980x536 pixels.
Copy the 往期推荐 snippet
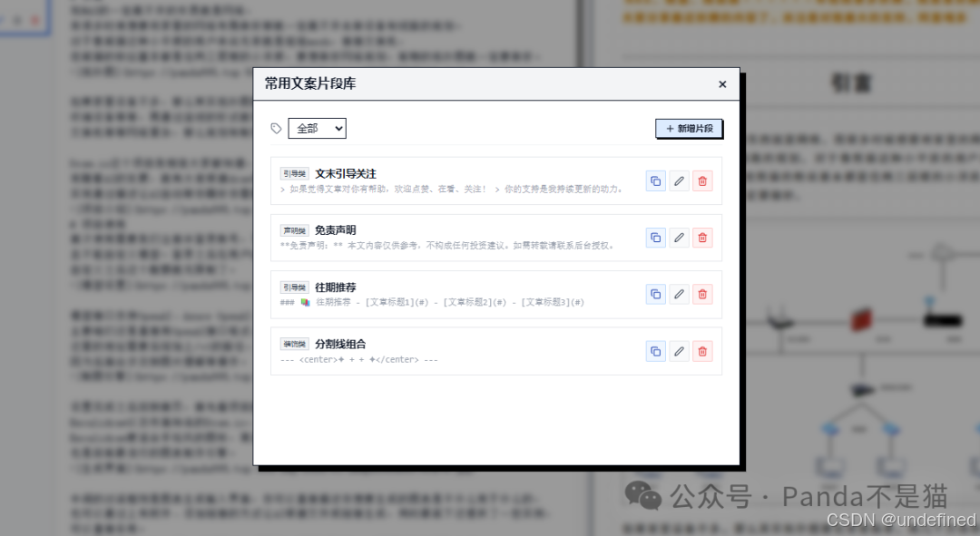click(655, 294)
